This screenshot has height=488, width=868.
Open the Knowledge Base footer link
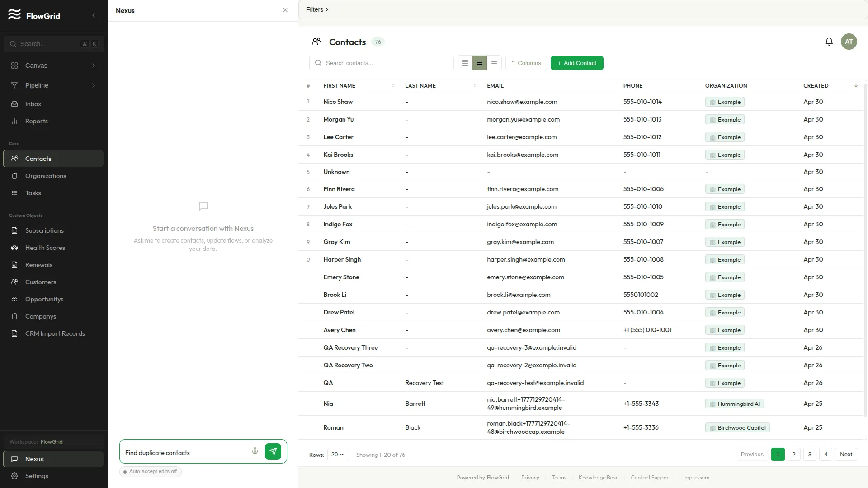click(x=599, y=478)
